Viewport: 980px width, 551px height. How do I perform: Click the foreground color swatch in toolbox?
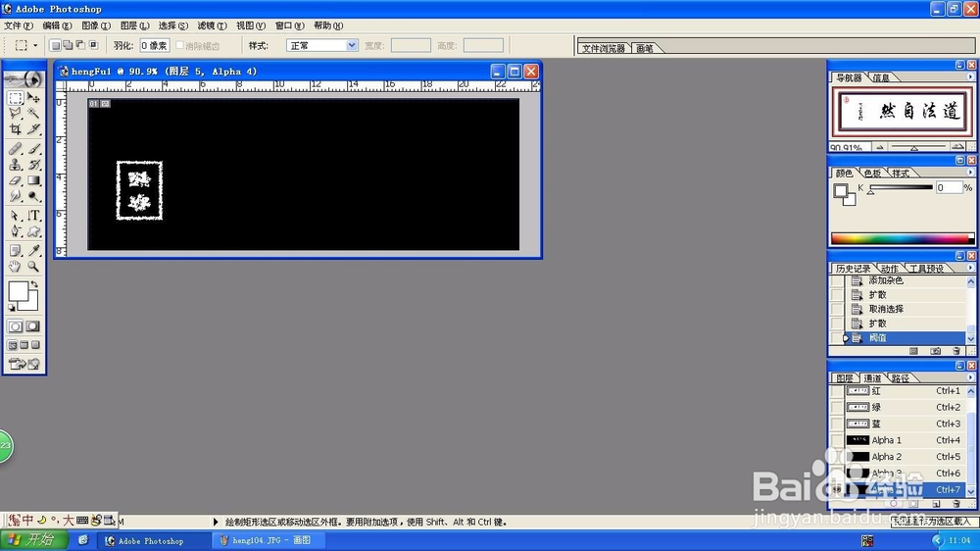[18, 291]
